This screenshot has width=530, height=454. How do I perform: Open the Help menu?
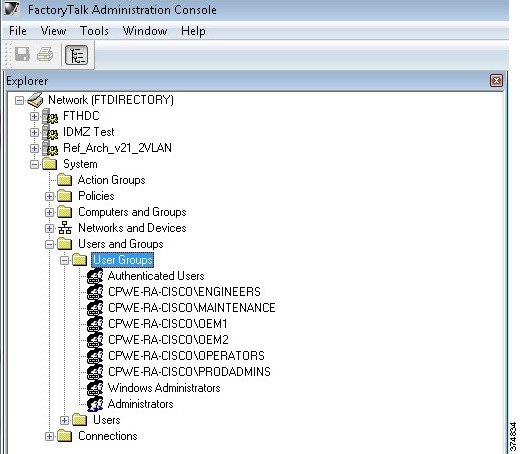[x=193, y=31]
